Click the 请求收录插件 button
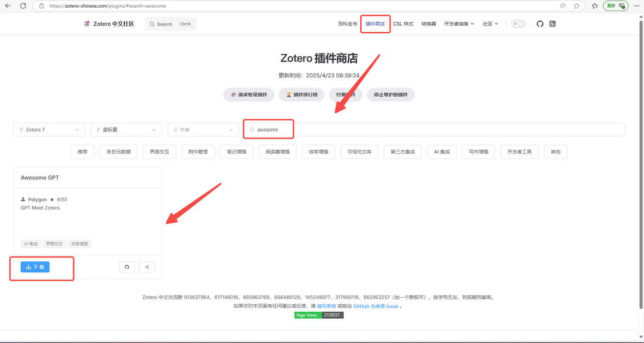Screen dimensions: 644x343 (x=249, y=95)
